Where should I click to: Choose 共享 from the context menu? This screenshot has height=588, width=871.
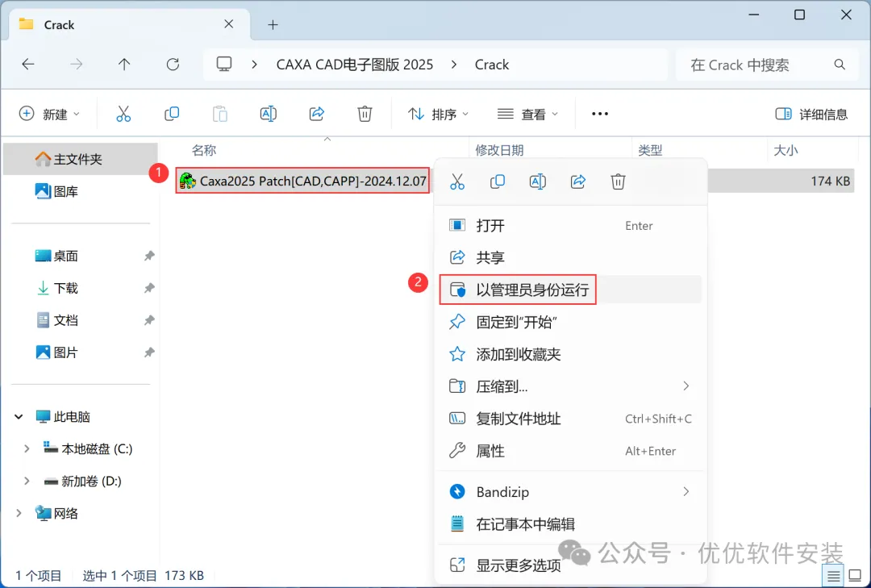[570, 258]
